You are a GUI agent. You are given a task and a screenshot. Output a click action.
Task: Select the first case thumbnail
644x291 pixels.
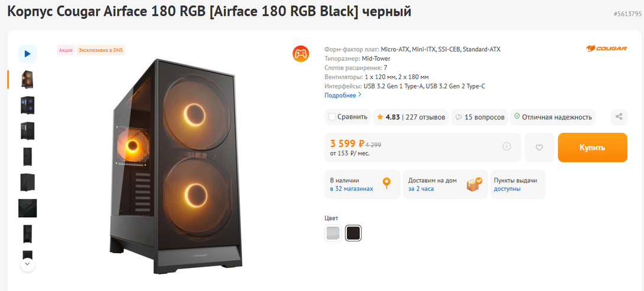[x=27, y=79]
